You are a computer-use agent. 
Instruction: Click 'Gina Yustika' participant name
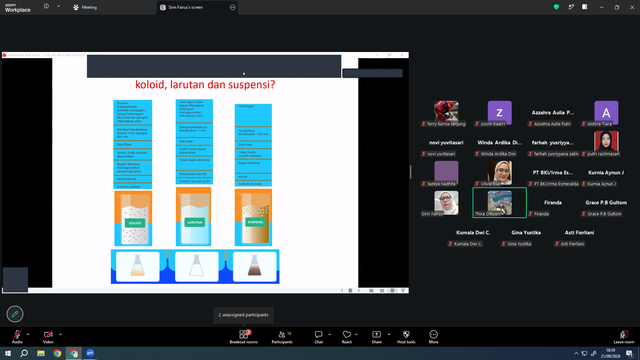coord(526,232)
